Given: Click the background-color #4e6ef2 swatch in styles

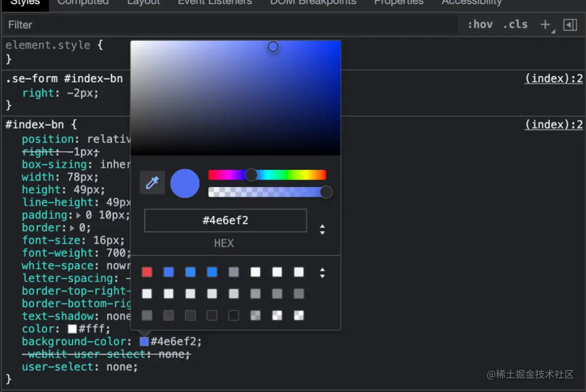Looking at the screenshot, I should (x=144, y=342).
